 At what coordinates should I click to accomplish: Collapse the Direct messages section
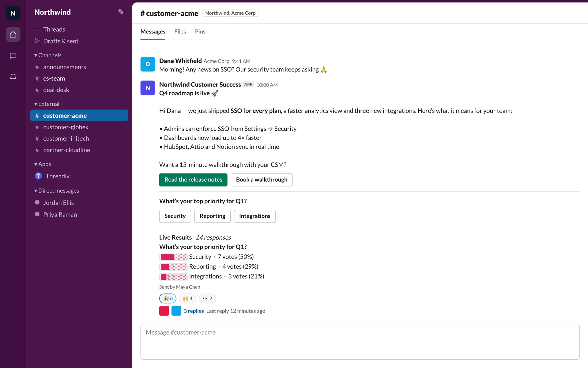click(x=57, y=191)
